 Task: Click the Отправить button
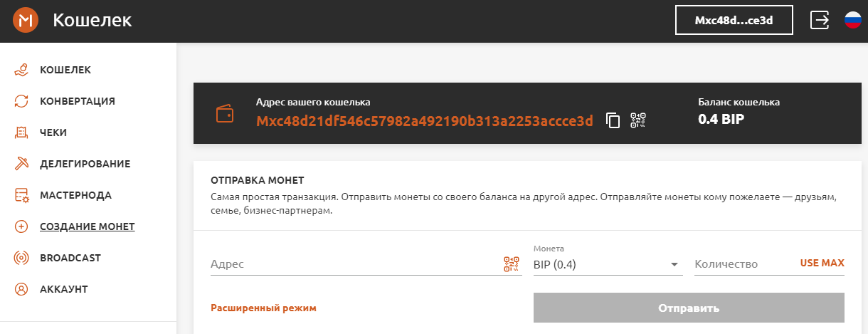coord(689,308)
